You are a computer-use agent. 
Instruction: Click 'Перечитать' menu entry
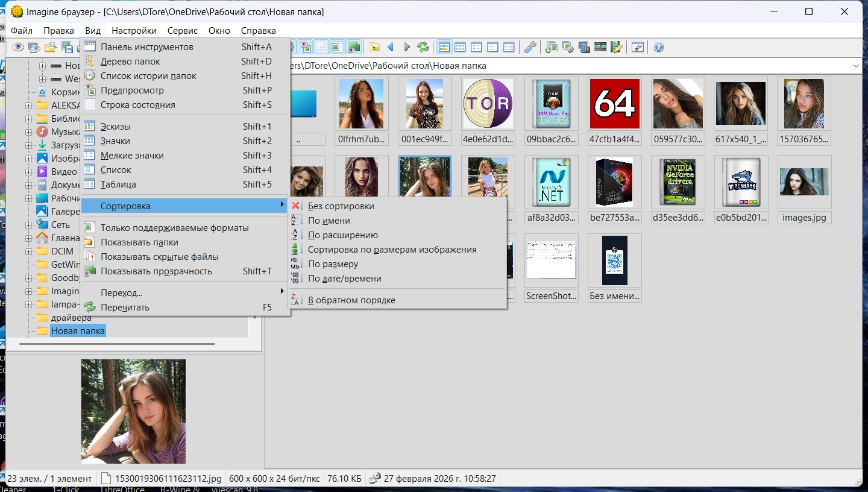(125, 307)
